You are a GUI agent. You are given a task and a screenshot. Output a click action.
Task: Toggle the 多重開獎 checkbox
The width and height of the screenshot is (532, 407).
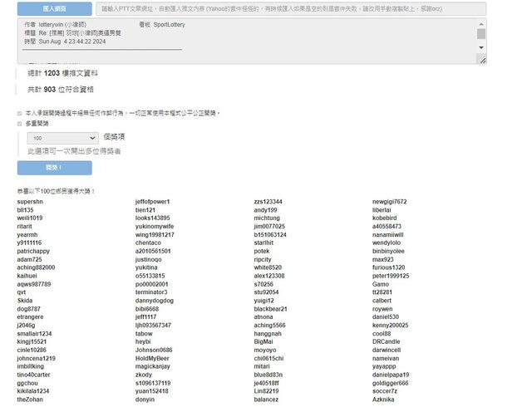tap(20, 124)
